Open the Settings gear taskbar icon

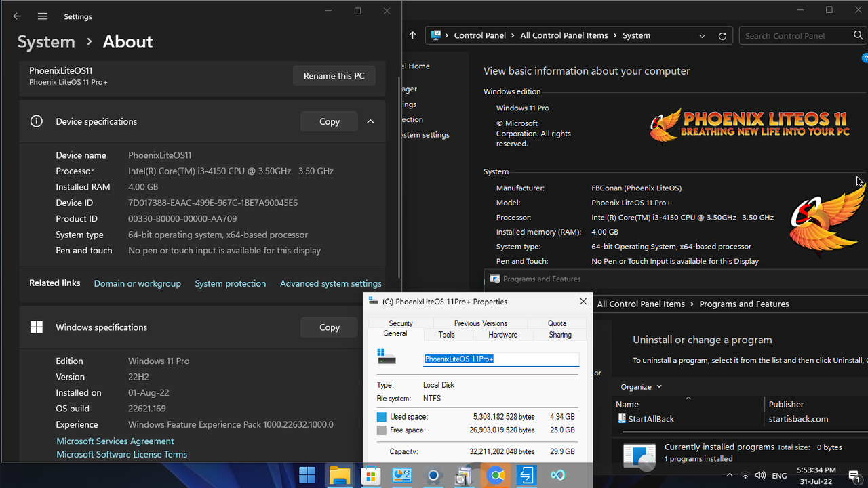coord(434,476)
